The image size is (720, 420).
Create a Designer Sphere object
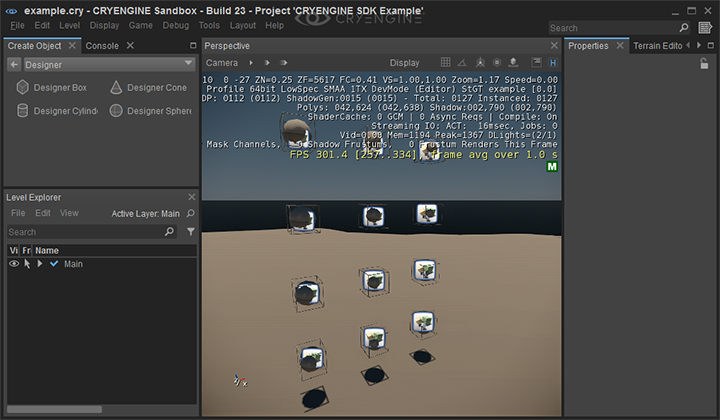(x=151, y=111)
